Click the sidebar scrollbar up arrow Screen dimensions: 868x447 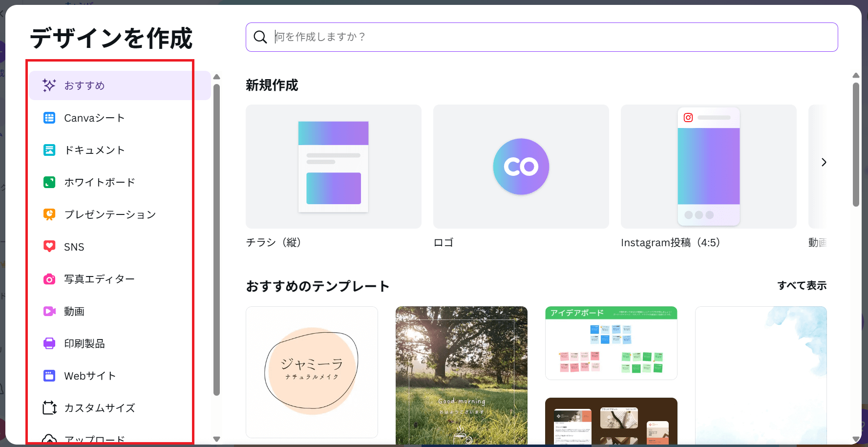click(217, 77)
